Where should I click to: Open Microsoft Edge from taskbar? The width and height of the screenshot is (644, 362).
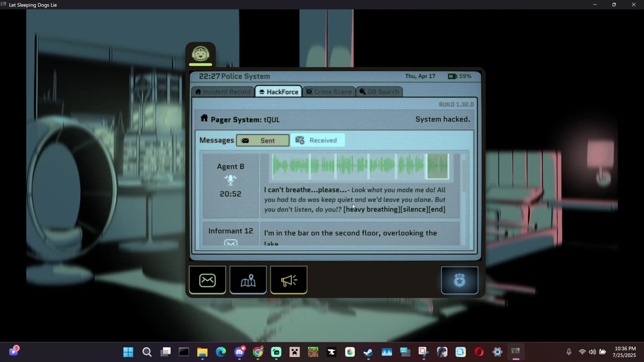(x=221, y=352)
